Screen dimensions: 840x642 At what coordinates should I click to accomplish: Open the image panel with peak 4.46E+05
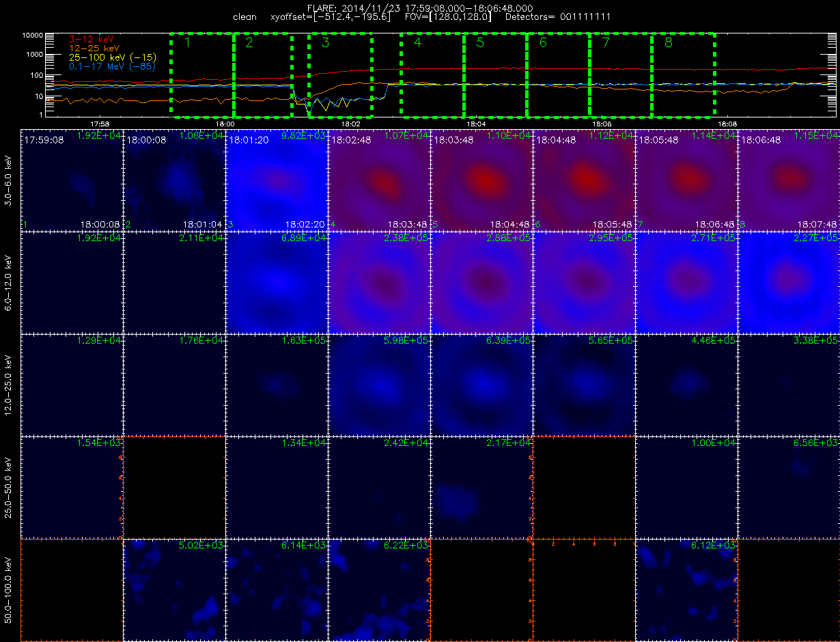coord(686,384)
